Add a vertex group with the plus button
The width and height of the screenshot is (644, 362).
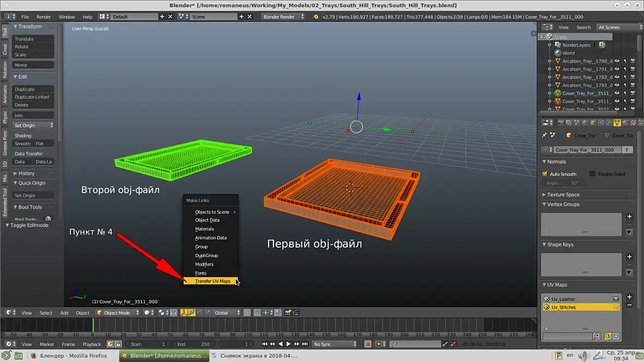tap(629, 216)
